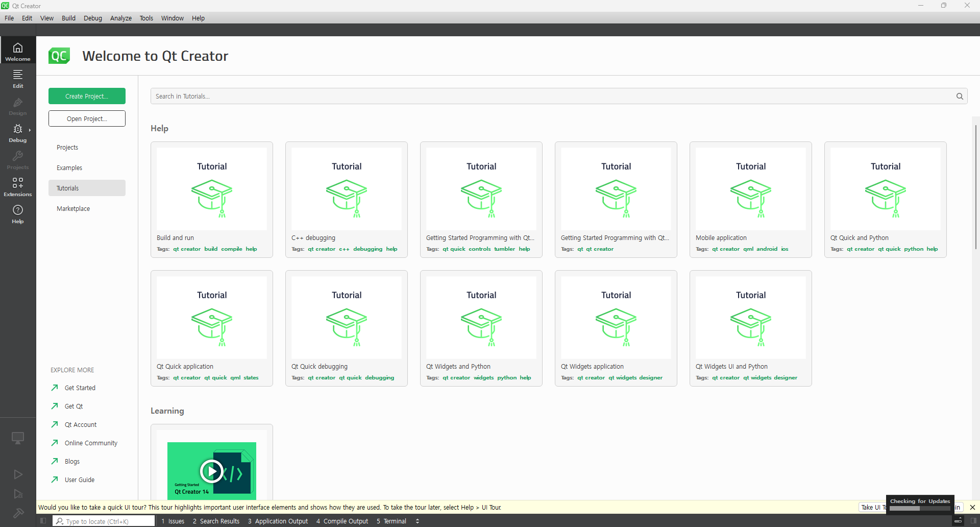Click the Checking for Updates progress bar
Image resolution: width=980 pixels, height=527 pixels.
pyautogui.click(x=920, y=509)
